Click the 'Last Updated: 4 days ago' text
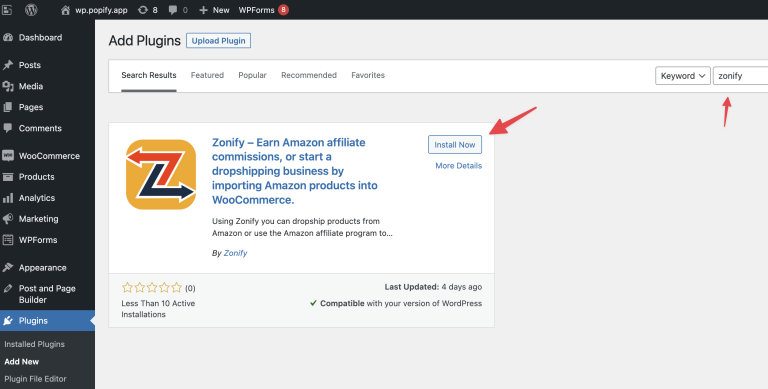 tap(433, 287)
